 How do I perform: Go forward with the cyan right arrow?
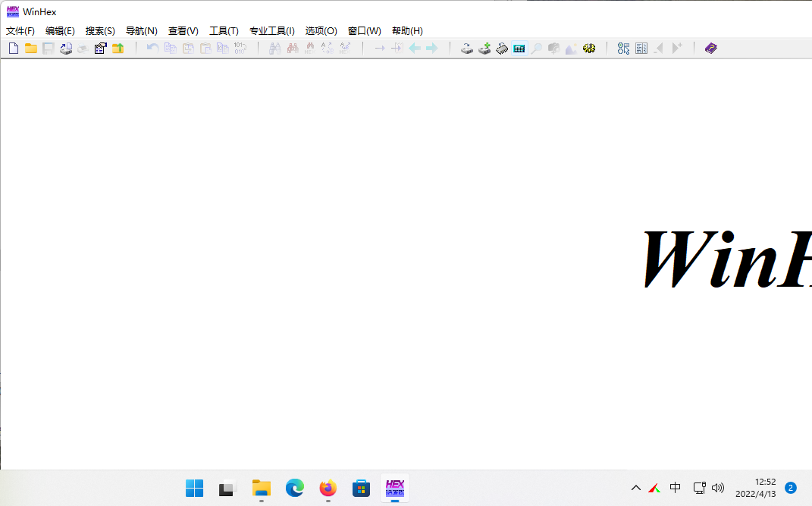click(x=432, y=49)
